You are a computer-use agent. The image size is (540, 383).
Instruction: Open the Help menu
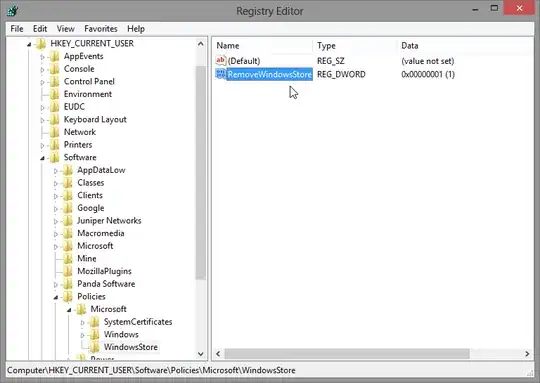(136, 29)
